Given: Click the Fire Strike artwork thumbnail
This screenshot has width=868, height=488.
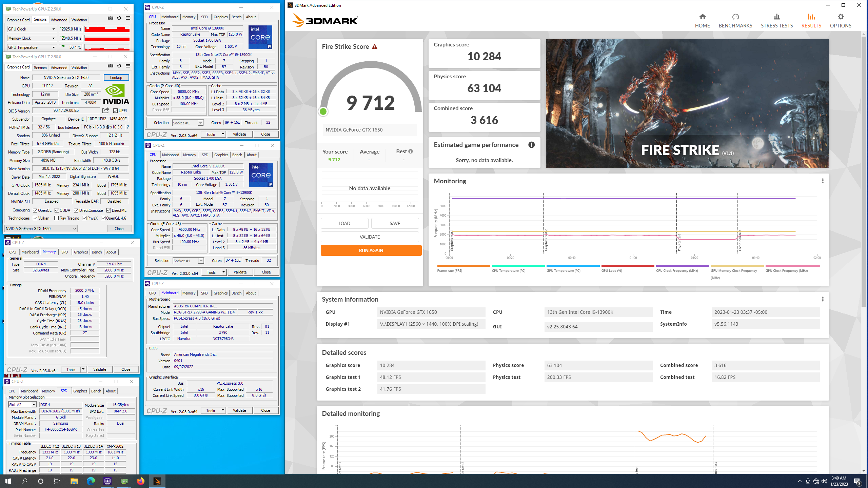Looking at the screenshot, I should [687, 103].
